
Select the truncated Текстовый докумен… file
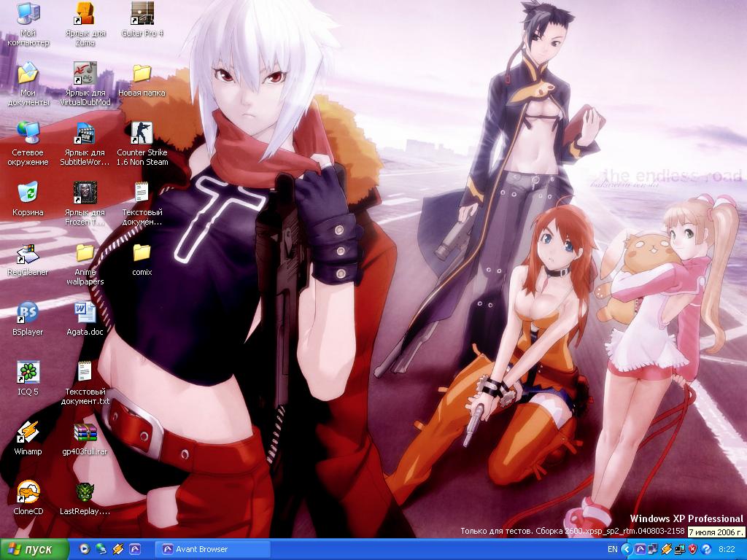[x=142, y=192]
